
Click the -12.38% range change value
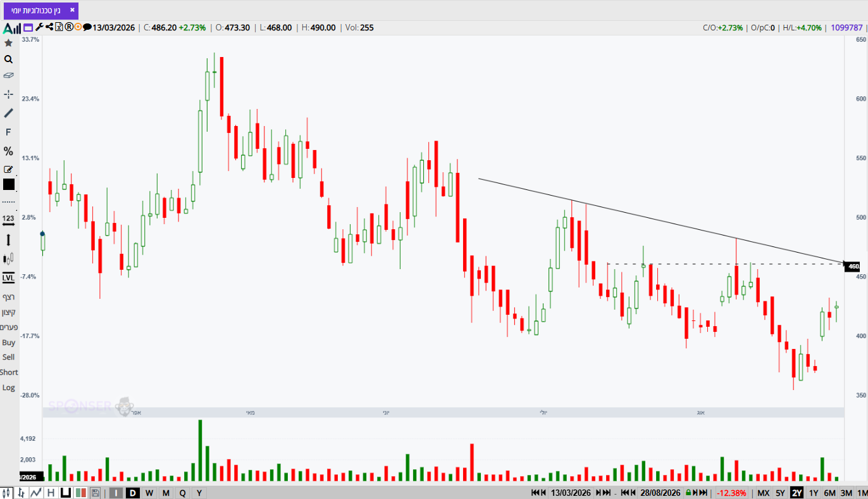point(733,493)
